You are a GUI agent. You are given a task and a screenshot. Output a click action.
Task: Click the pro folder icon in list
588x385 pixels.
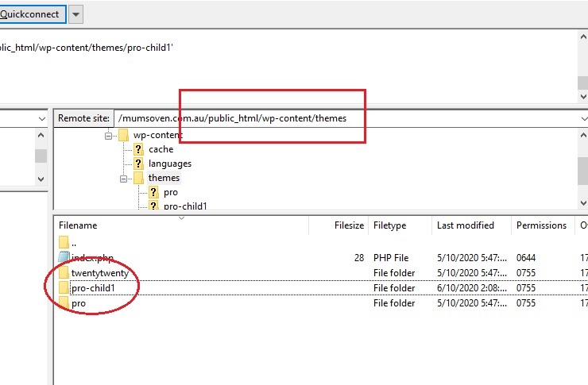pyautogui.click(x=64, y=302)
